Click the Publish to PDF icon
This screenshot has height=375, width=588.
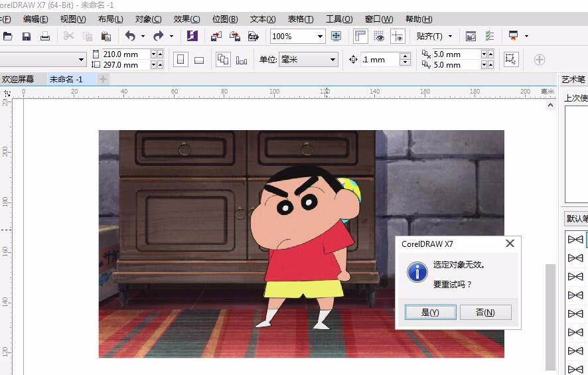tap(254, 37)
